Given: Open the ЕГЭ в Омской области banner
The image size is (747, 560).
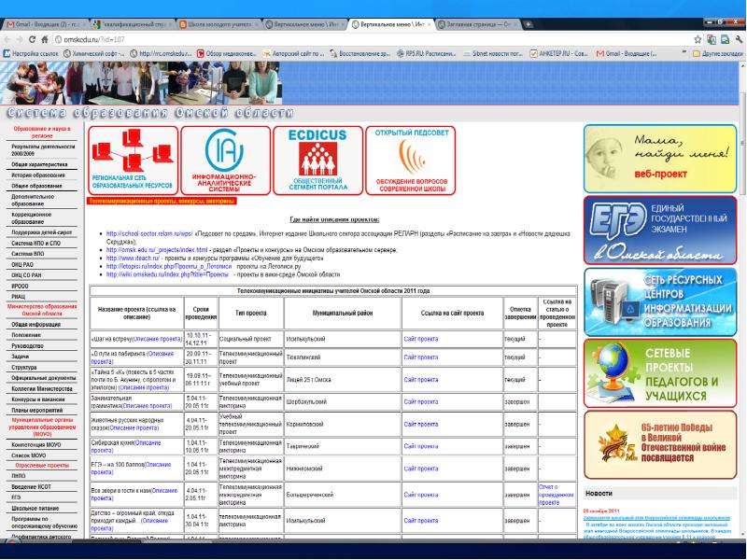Looking at the screenshot, I should point(660,230).
